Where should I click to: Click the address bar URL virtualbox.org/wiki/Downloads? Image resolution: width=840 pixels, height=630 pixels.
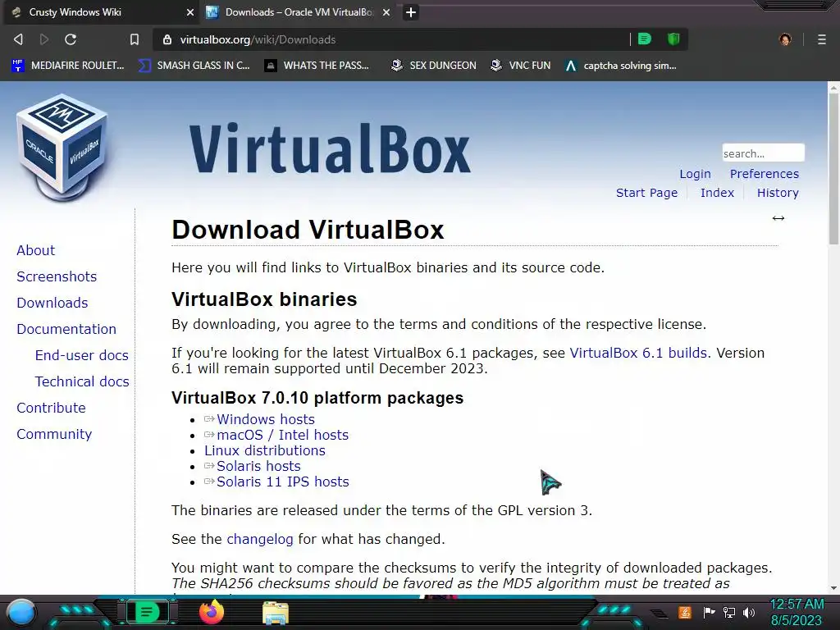click(258, 39)
